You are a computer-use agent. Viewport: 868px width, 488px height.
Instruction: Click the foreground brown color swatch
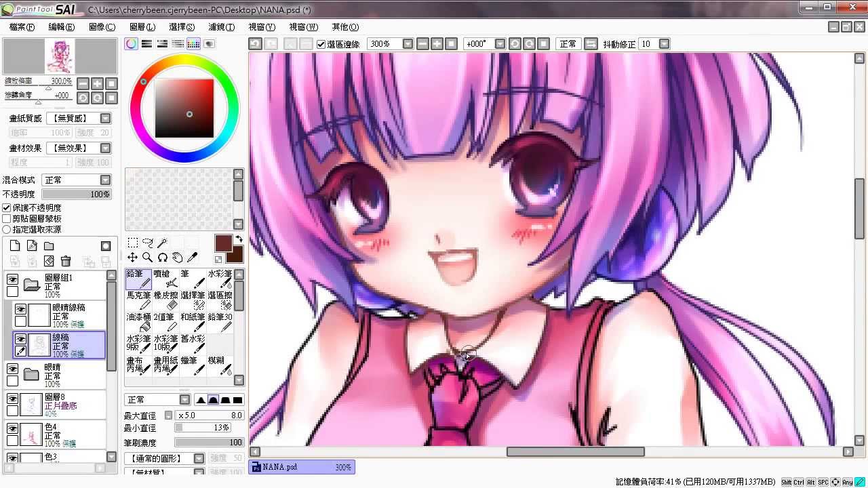click(223, 243)
